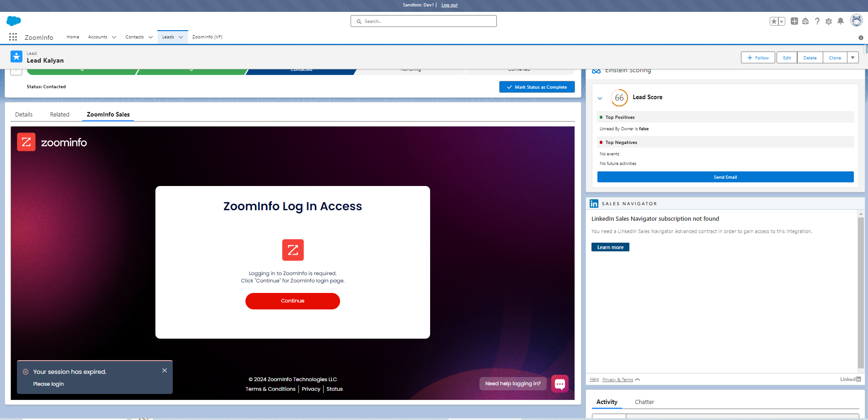Open the Leads nav tab
868x420 pixels.
click(168, 37)
